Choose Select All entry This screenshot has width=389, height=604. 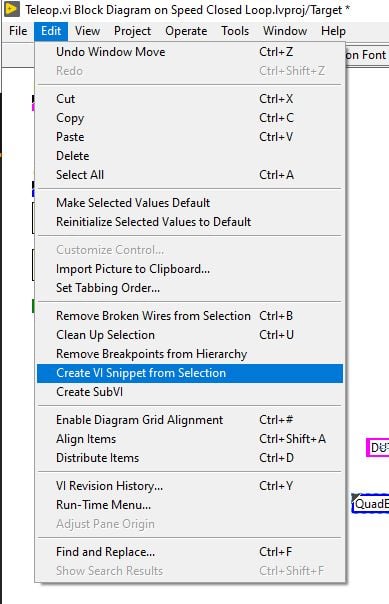pos(190,175)
